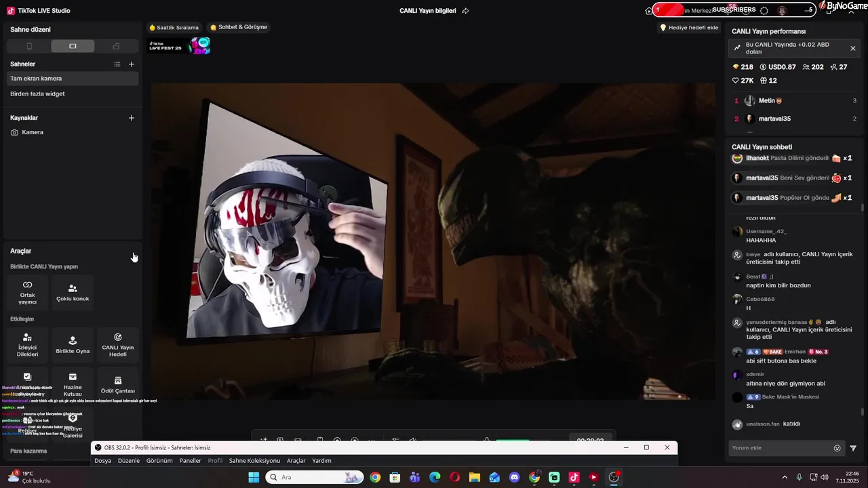Select the Kamera source

tap(73, 132)
